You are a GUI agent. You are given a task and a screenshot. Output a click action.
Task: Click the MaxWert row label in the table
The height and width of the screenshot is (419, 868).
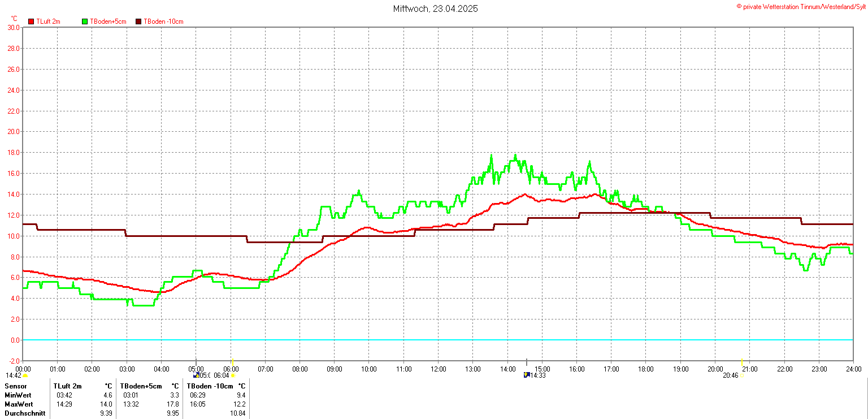19,404
